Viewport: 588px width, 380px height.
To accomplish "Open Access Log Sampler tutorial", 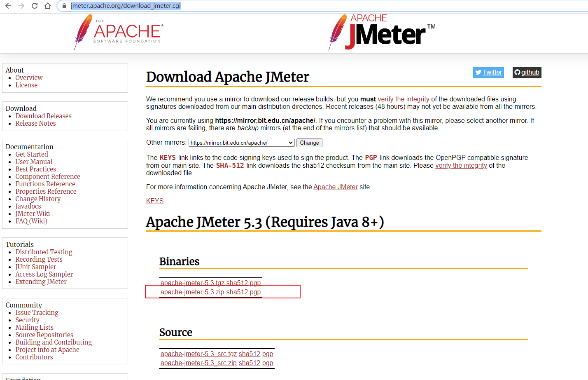I will [x=44, y=274].
